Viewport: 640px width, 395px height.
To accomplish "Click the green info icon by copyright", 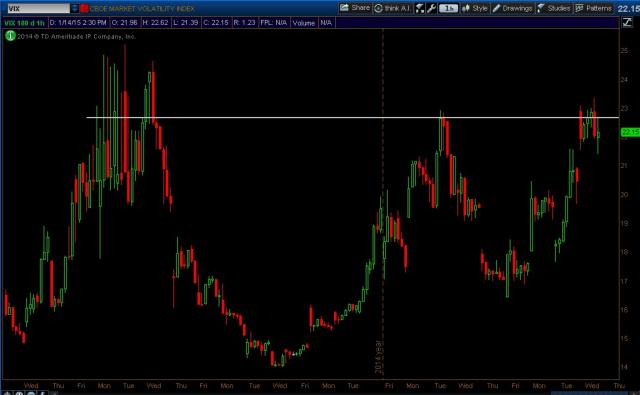I will tap(10, 36).
